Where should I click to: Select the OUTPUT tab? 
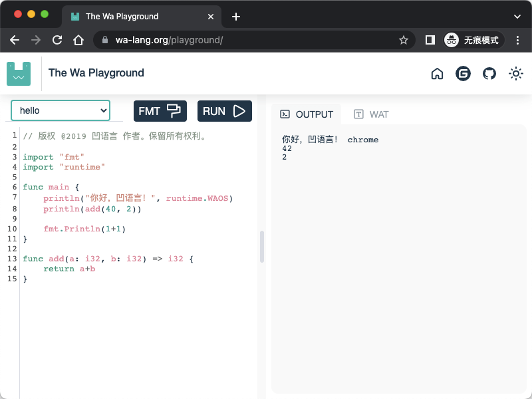pos(307,114)
